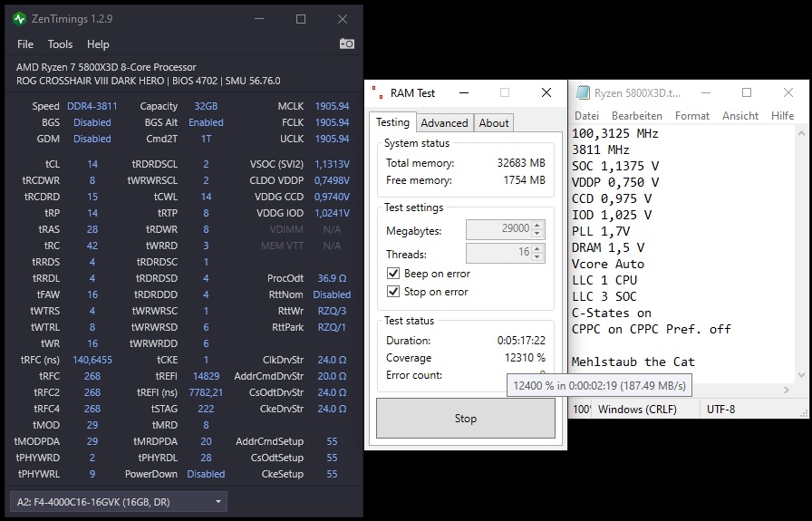Click 'Mehlstaub the Cat' line in Notepad
Image resolution: width=812 pixels, height=521 pixels.
pyautogui.click(x=633, y=362)
